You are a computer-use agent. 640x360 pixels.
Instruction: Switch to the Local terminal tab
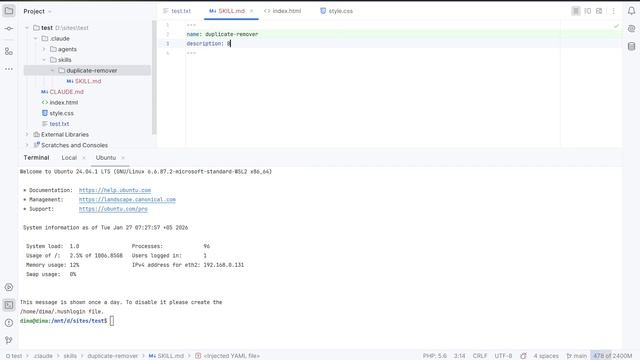pos(69,158)
